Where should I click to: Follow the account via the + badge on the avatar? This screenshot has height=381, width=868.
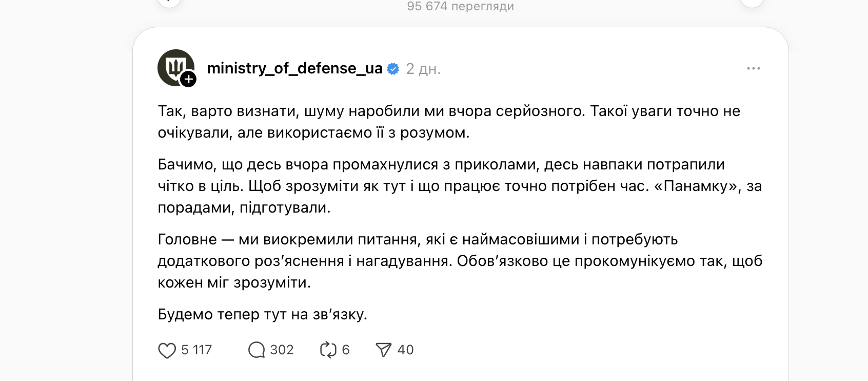[189, 80]
